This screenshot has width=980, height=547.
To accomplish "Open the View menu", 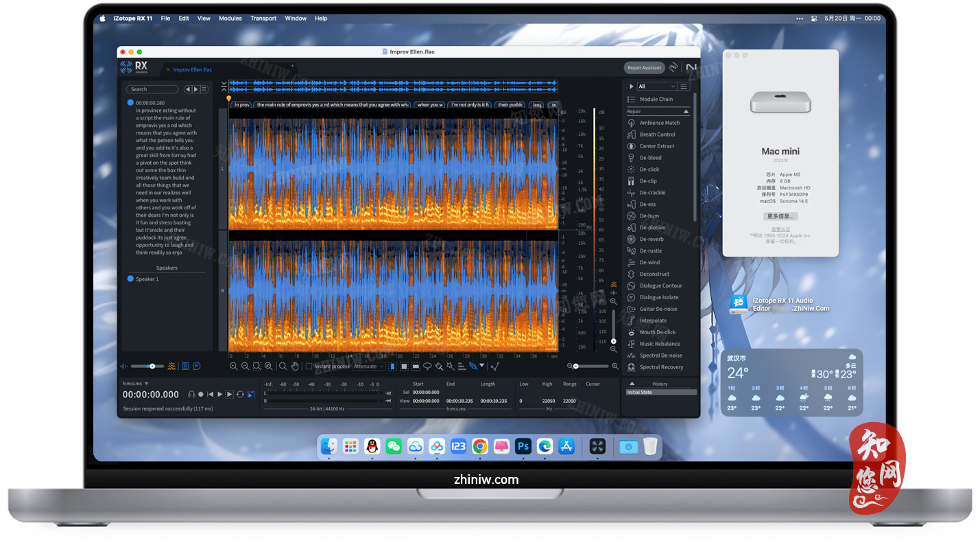I will [x=204, y=19].
